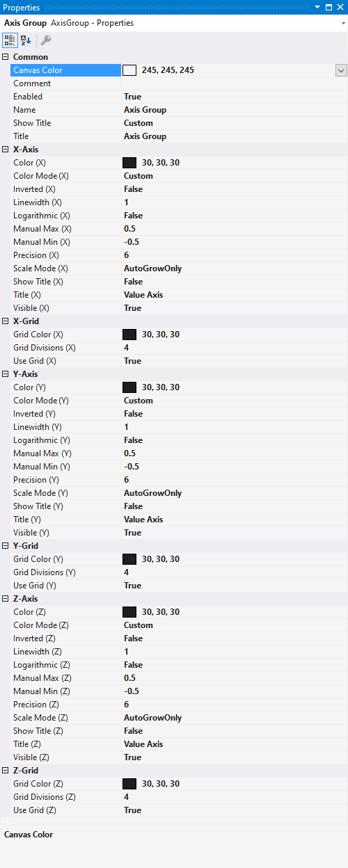Open the Properties window options arrow
Viewport: 348px width, 868px height.
318,7
